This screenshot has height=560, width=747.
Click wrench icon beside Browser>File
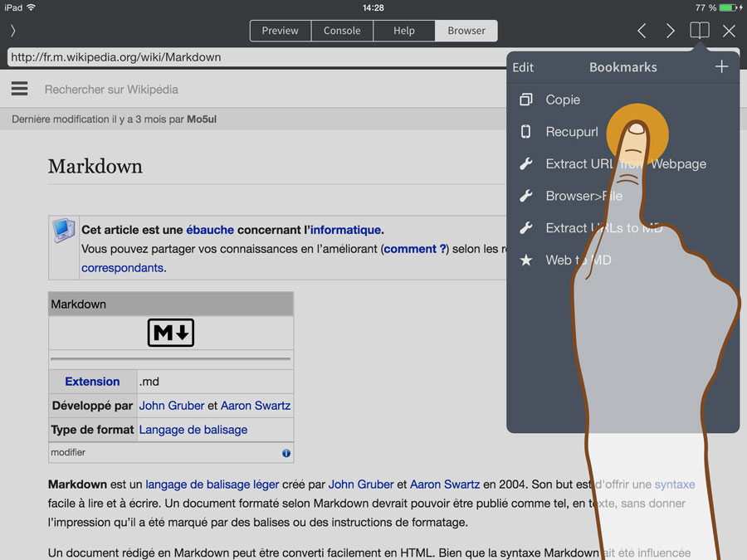click(526, 196)
